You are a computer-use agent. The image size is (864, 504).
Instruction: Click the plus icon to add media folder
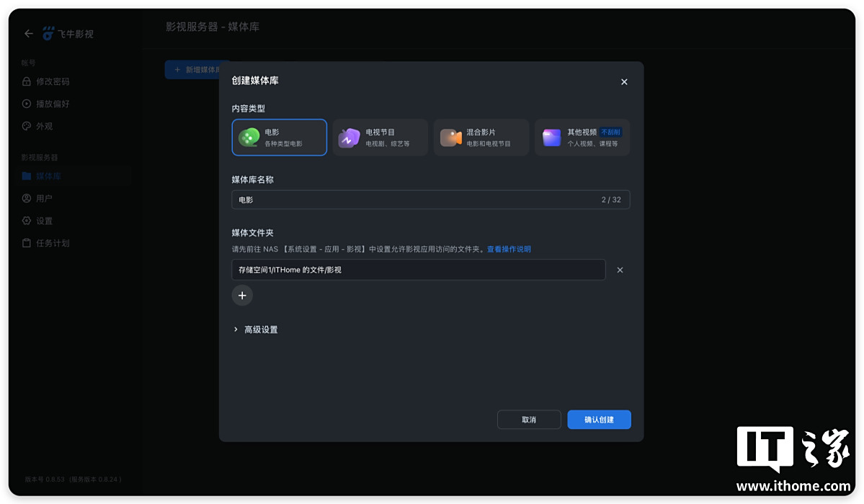[x=242, y=295]
